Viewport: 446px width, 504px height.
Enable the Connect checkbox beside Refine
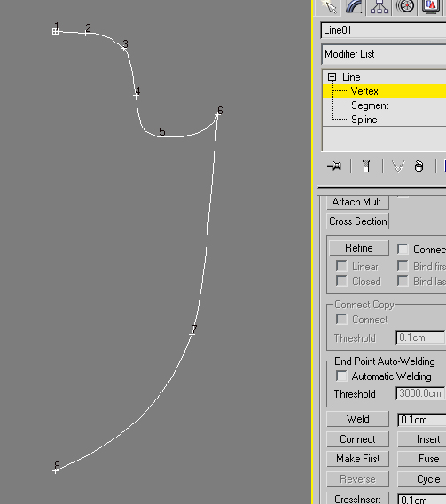[x=403, y=249]
